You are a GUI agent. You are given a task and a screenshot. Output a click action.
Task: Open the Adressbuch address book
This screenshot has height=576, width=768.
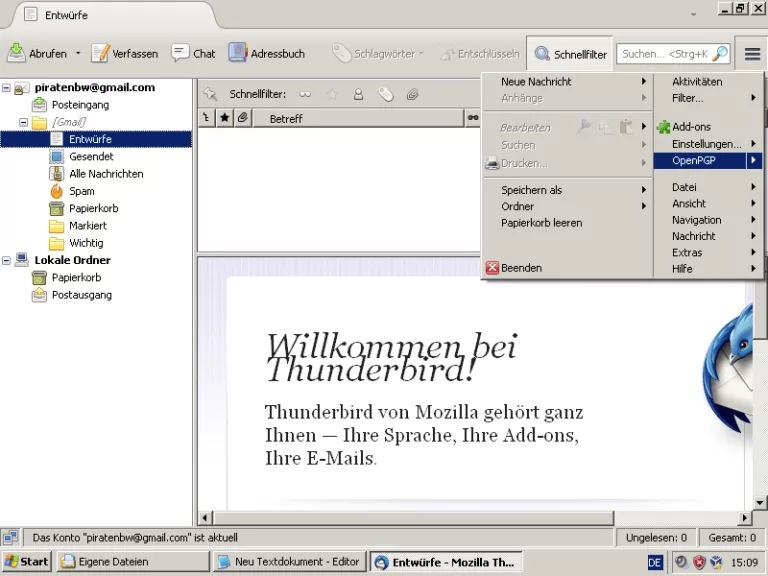pos(266,53)
